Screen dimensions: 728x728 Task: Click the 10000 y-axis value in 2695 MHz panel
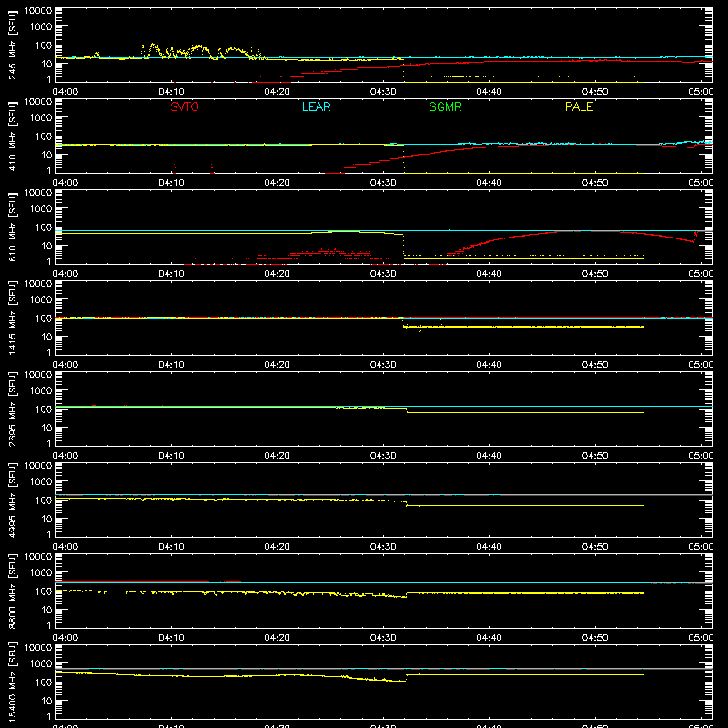(x=38, y=375)
